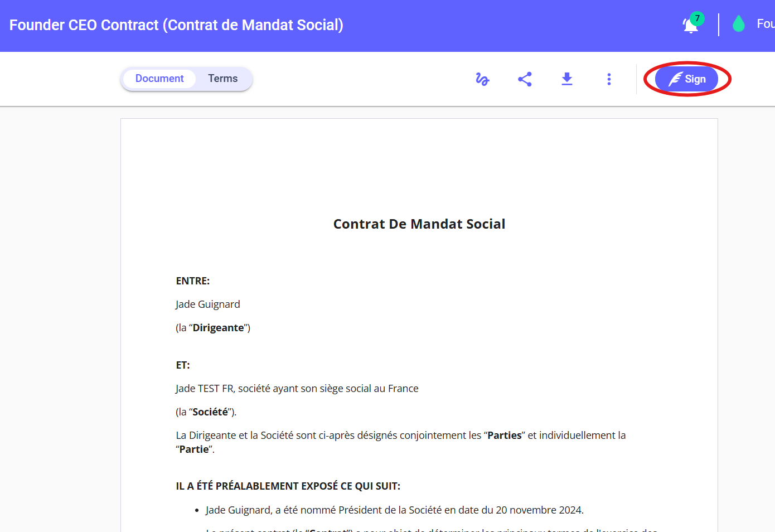
Task: Switch to the Document tab
Action: (159, 79)
